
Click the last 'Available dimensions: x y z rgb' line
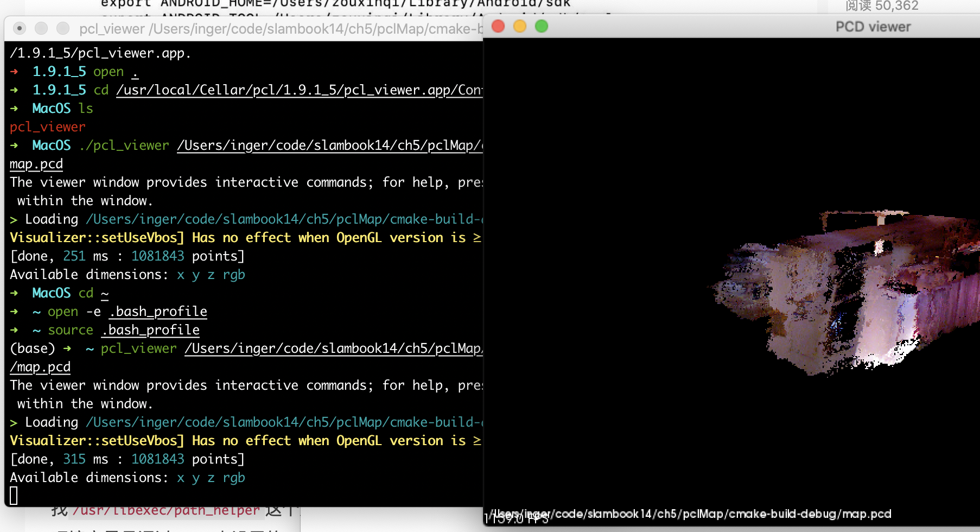pyautogui.click(x=128, y=478)
